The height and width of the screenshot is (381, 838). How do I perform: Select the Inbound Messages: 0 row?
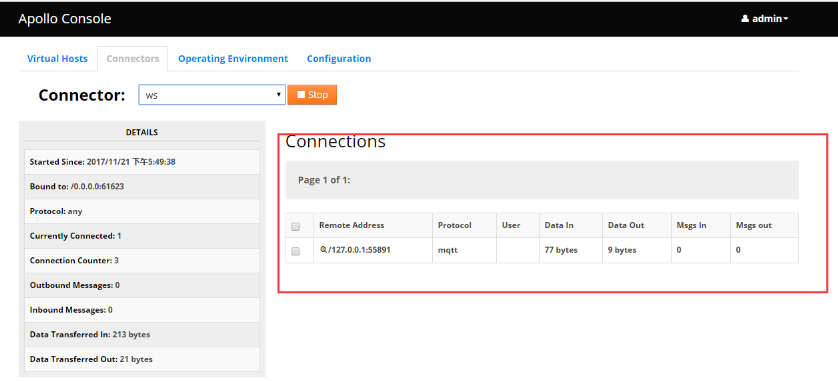(x=142, y=309)
